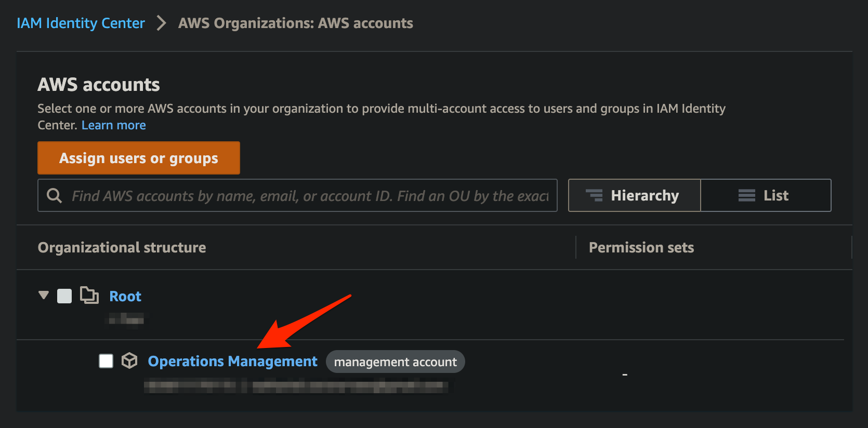
Task: Check the Root checkbox
Action: [x=64, y=296]
